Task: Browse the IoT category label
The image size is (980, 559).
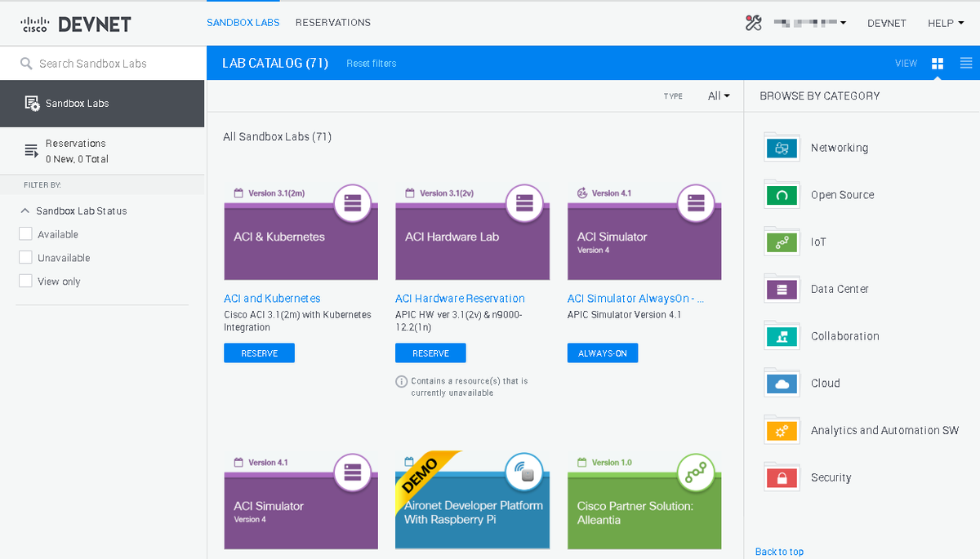Action: [x=818, y=242]
